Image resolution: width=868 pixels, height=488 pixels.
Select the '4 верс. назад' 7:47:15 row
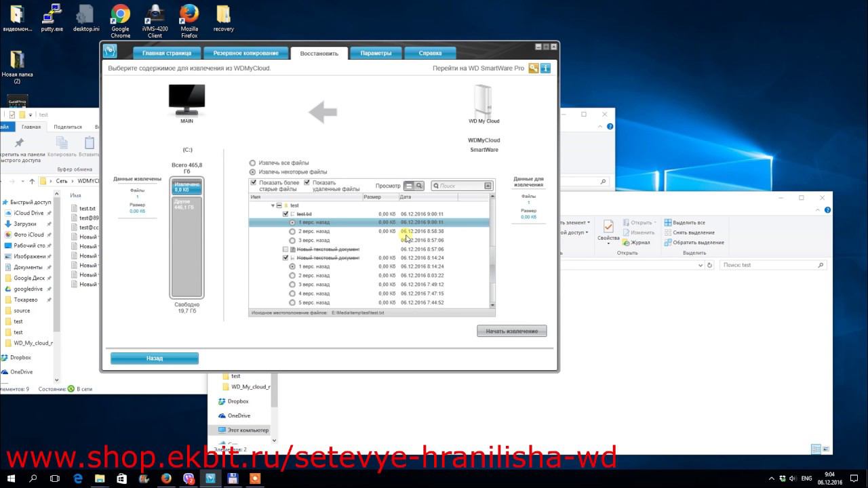click(369, 293)
